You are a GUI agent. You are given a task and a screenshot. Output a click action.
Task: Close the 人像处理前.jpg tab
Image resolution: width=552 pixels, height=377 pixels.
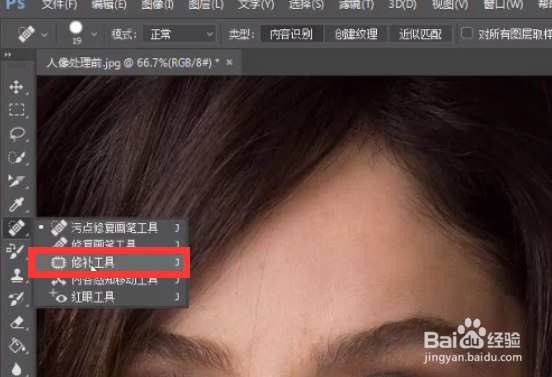(230, 62)
